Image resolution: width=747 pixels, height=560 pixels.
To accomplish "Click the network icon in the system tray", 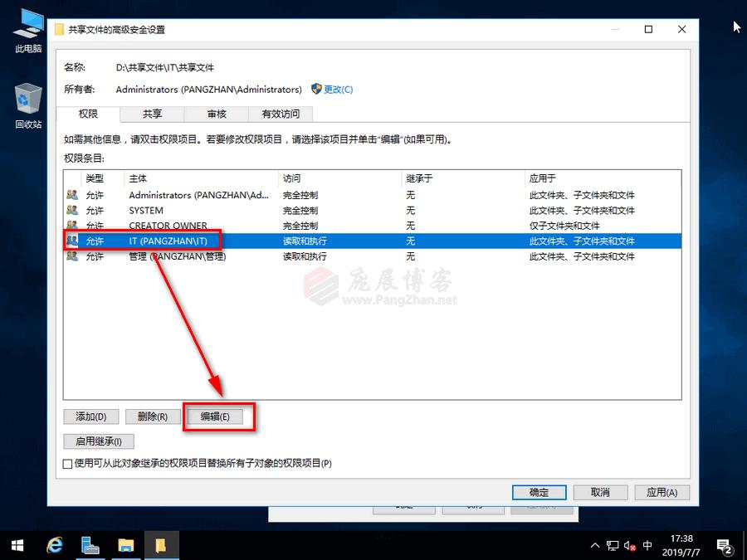I will pyautogui.click(x=613, y=546).
